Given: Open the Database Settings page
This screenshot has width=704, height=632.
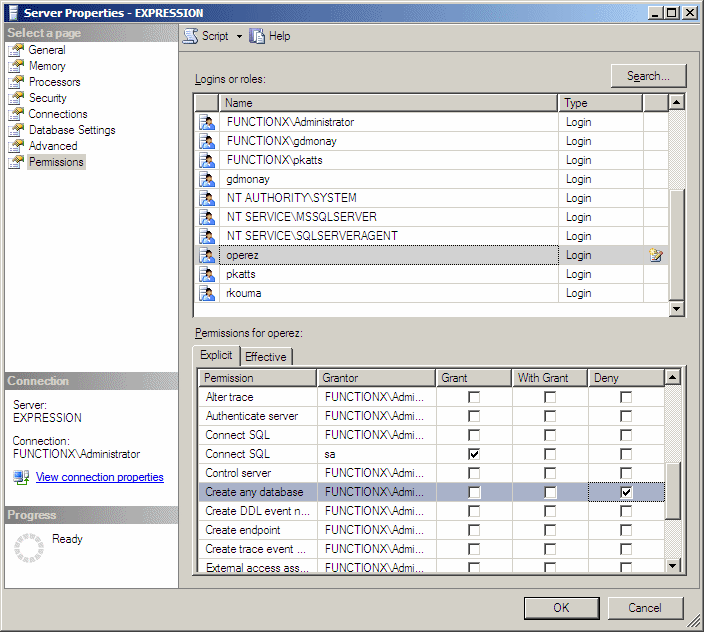Looking at the screenshot, I should (72, 130).
